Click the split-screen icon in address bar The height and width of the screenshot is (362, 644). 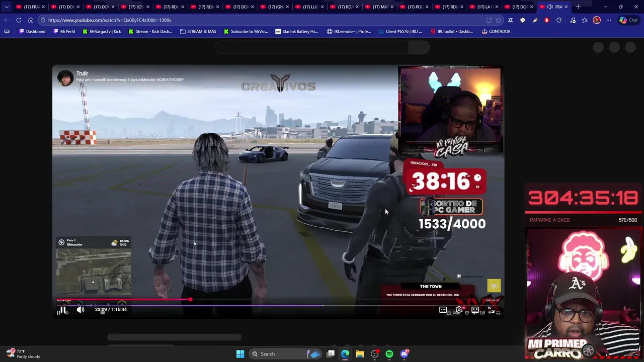[x=489, y=20]
